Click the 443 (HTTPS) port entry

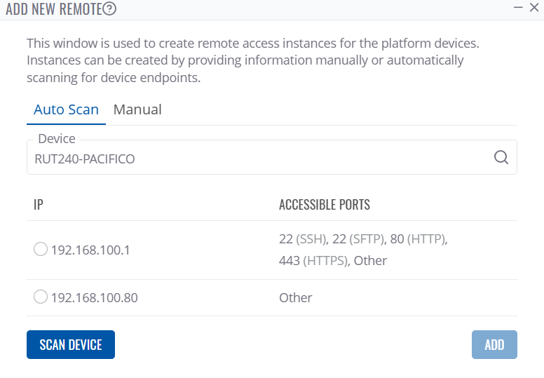(x=314, y=260)
